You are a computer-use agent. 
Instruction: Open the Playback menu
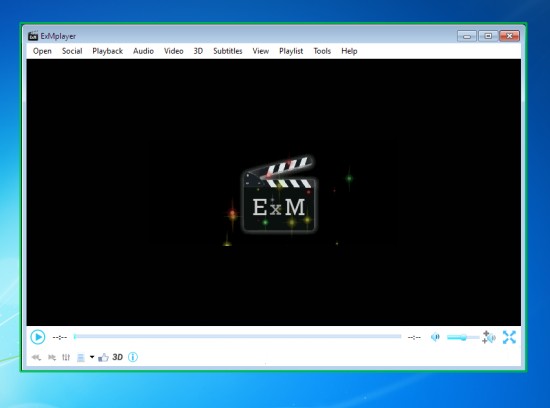point(108,51)
